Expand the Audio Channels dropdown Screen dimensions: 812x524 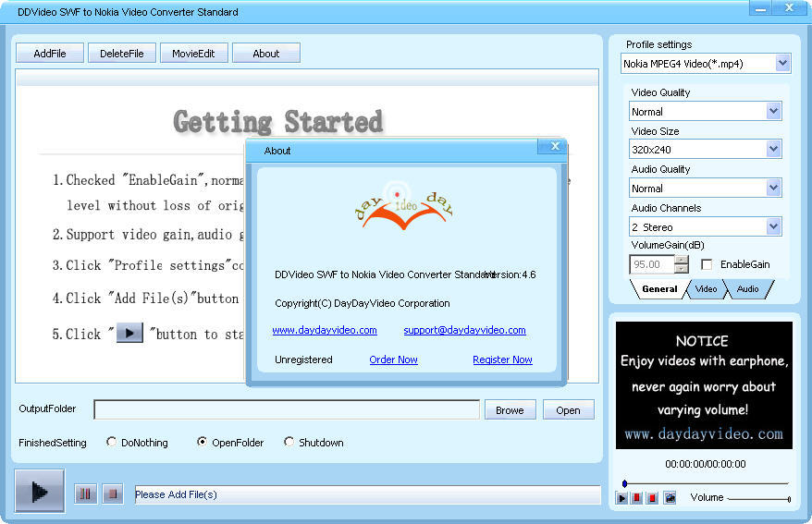pos(774,226)
